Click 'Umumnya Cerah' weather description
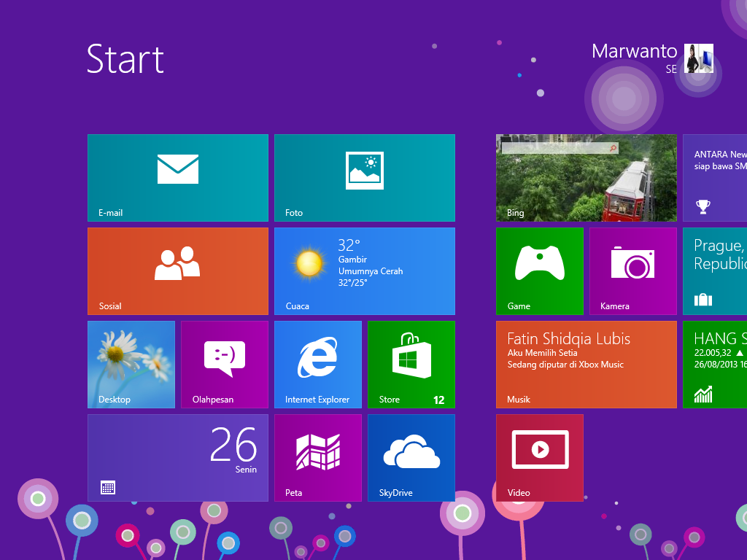The width and height of the screenshot is (747, 560). click(x=371, y=271)
